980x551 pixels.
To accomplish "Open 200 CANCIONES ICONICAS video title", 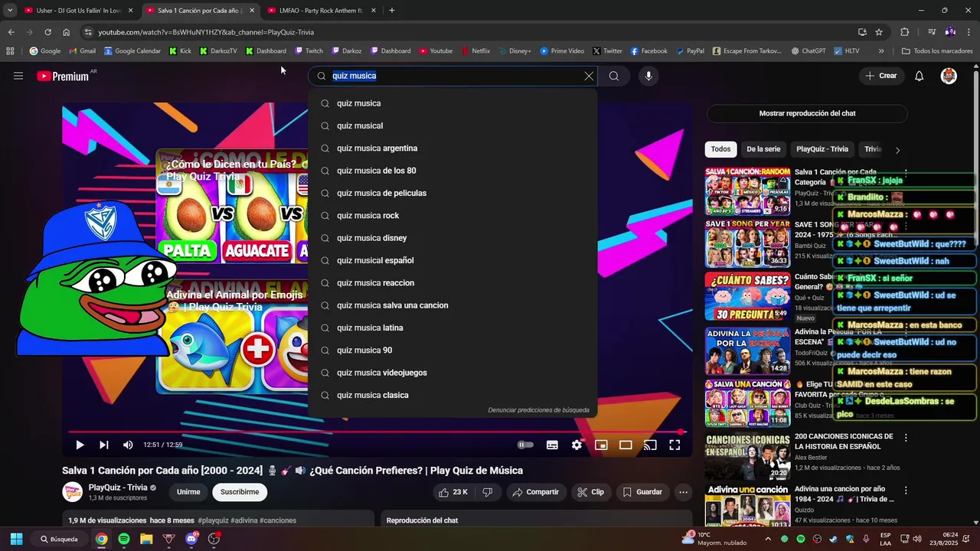I will [844, 441].
